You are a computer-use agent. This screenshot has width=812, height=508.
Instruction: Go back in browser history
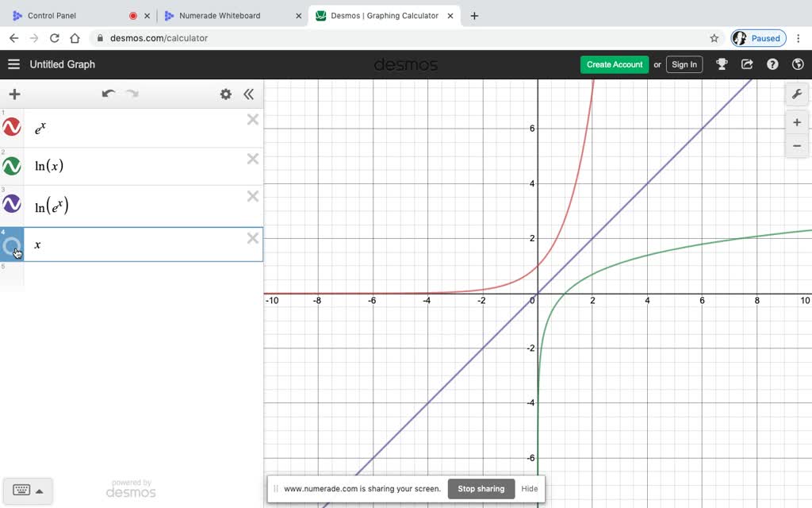tap(14, 38)
